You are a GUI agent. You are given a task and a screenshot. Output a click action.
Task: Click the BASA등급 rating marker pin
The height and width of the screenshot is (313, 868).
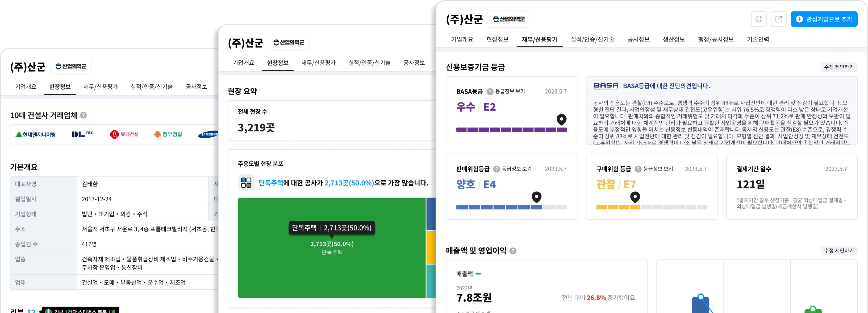(561, 119)
